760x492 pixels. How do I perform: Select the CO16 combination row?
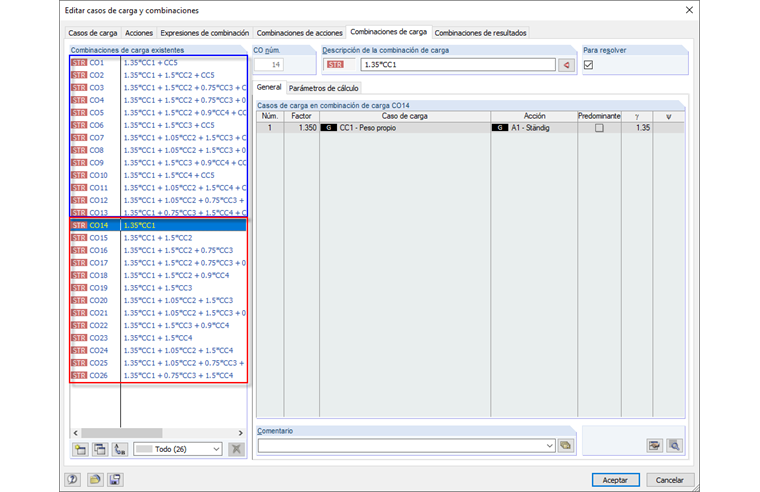[x=158, y=250]
